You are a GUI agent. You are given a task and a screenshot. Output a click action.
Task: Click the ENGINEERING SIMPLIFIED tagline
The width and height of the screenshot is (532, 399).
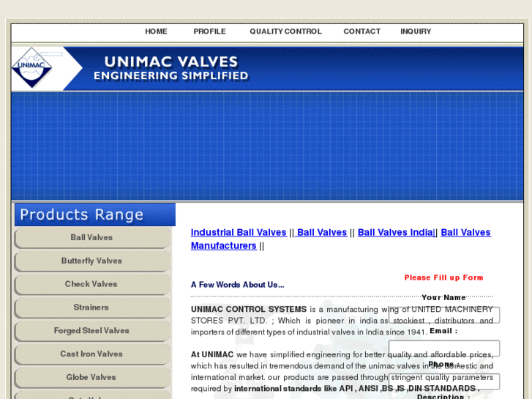coord(171,75)
